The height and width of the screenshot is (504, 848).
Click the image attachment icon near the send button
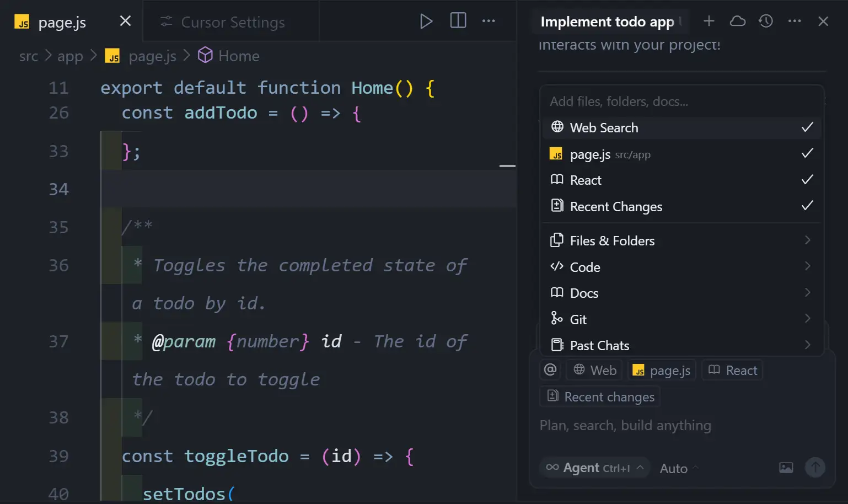786,468
